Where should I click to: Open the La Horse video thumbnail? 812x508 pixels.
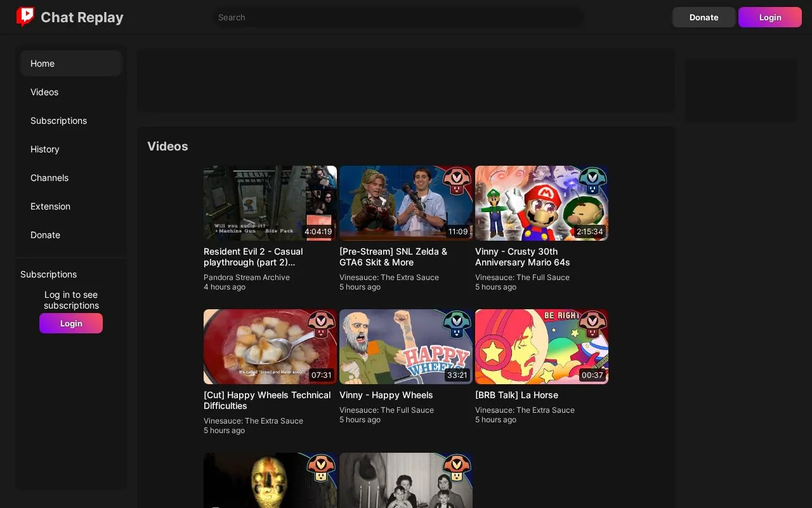pos(542,347)
